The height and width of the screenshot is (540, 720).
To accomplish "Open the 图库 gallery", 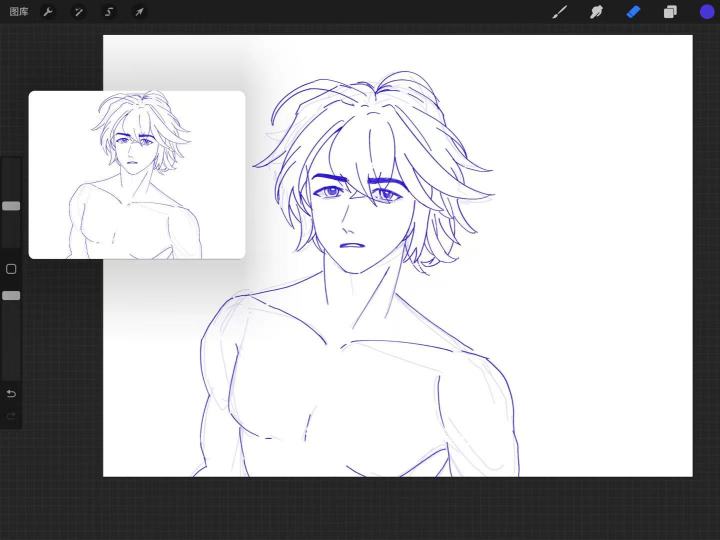I will pos(19,11).
